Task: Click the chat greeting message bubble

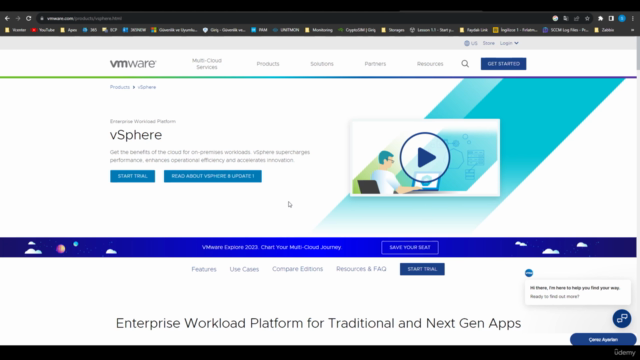Action: (578, 292)
